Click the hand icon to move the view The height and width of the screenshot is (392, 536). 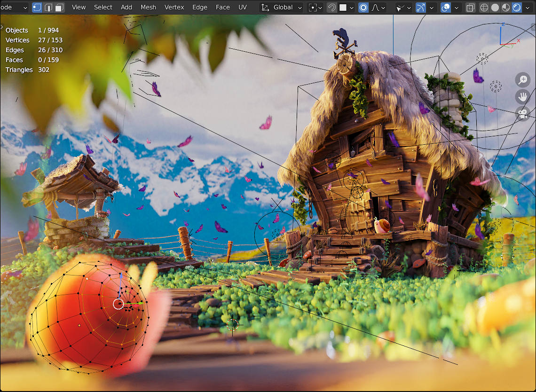pos(522,97)
